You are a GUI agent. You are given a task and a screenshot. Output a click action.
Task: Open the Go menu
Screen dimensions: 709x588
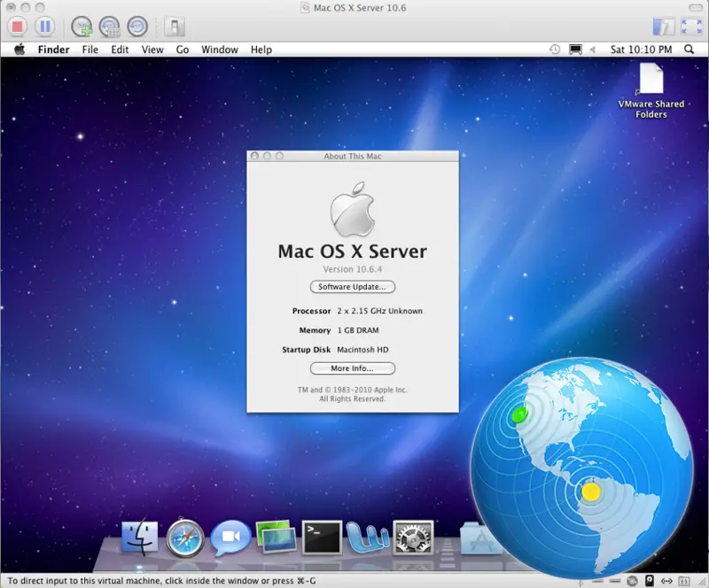click(182, 50)
